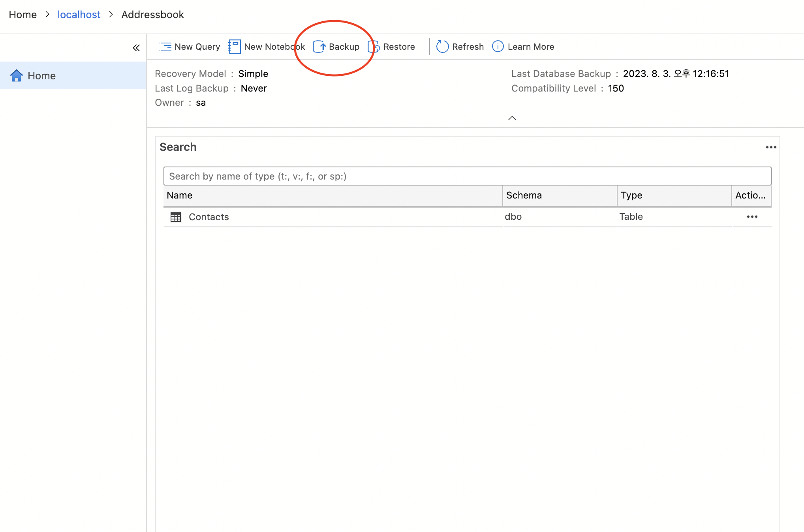
Task: Click the Restore text label
Action: coord(399,47)
